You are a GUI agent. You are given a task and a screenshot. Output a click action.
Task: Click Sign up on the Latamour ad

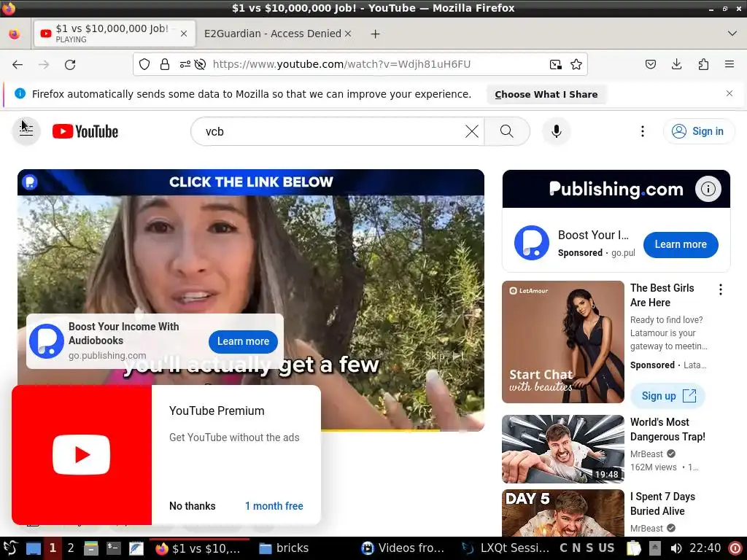667,396
